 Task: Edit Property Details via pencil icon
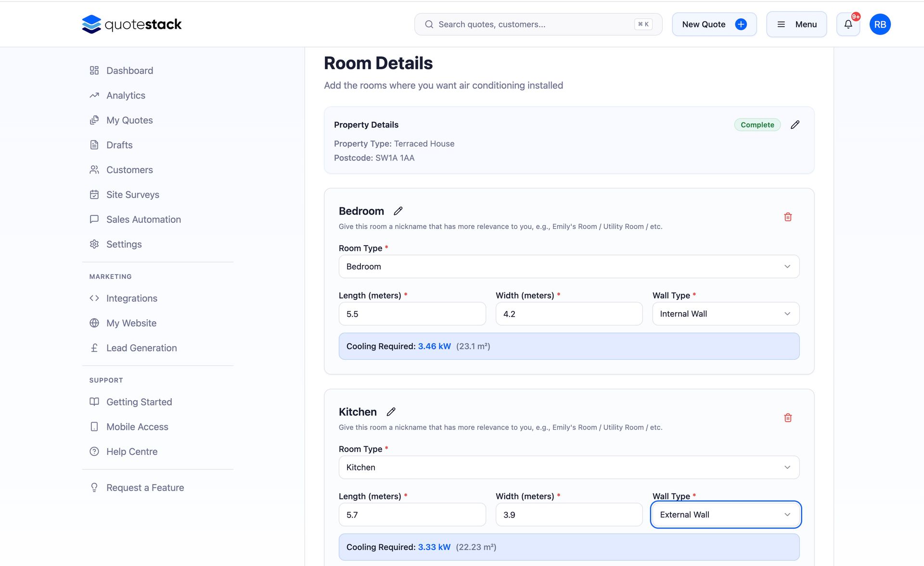[795, 125]
